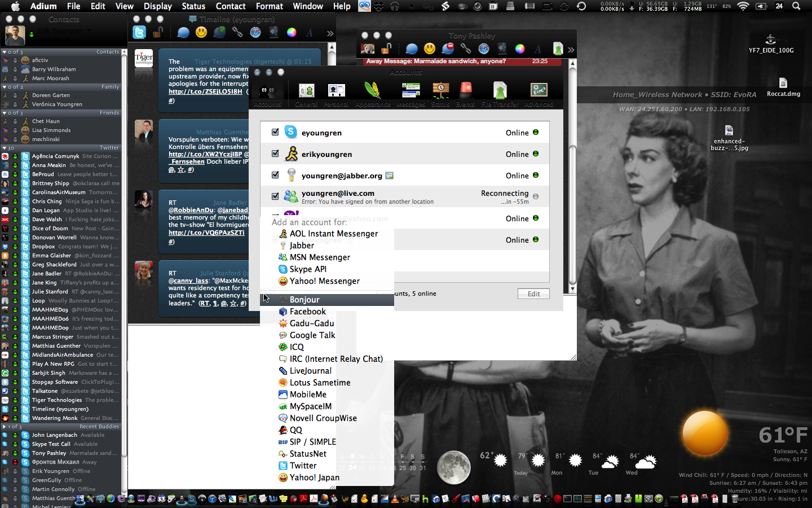Expand the Recent Buddies group
Screen dimensions: 812x508
[x=4, y=427]
